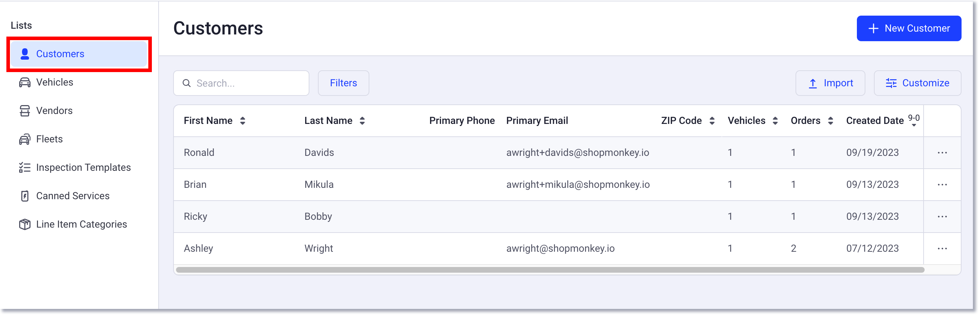Viewport: 980px width, 316px height.
Task: Click the Import upload icon
Action: tap(813, 83)
